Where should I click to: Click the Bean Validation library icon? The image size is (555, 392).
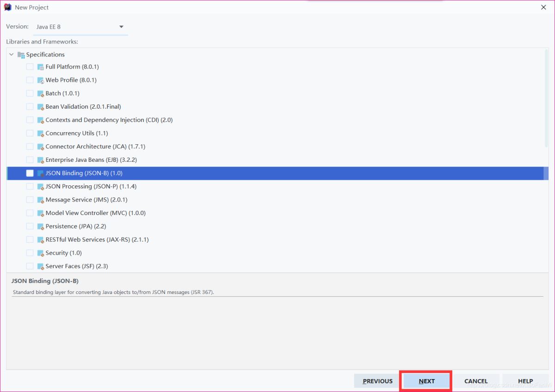pyautogui.click(x=40, y=107)
